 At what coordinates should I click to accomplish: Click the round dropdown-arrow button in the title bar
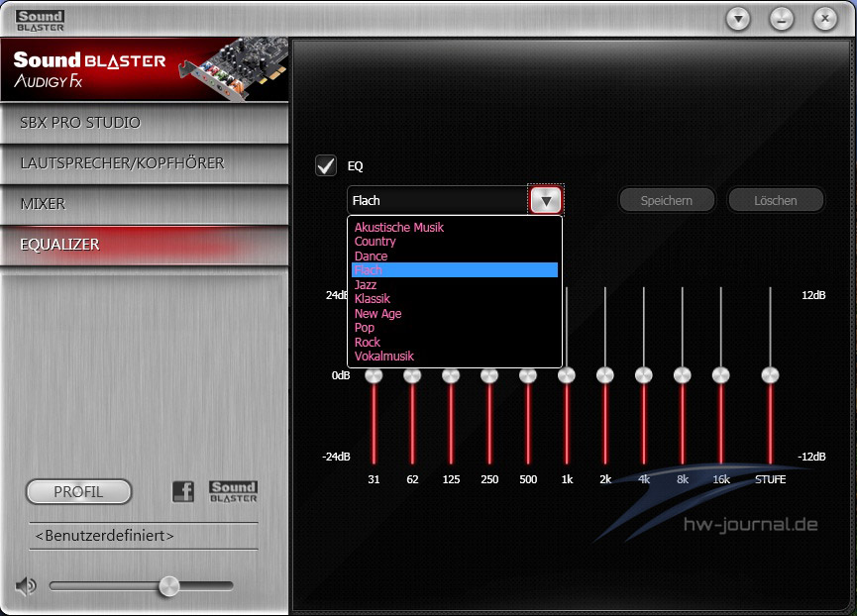coord(738,20)
